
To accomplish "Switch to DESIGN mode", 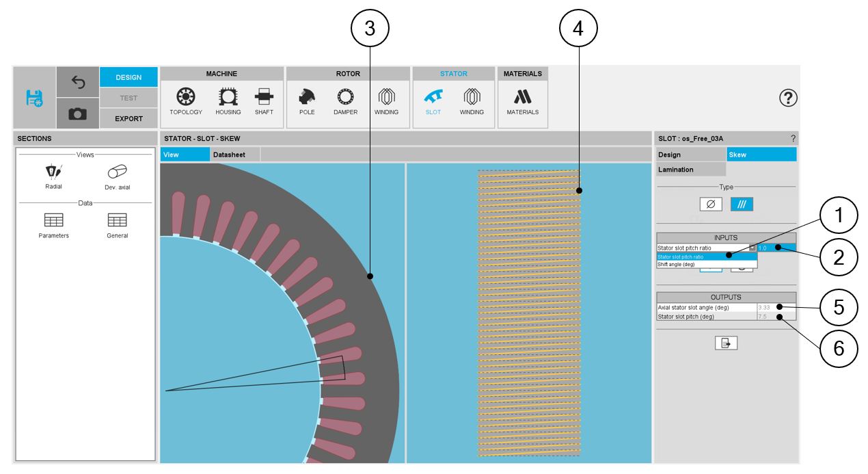I will pos(128,77).
